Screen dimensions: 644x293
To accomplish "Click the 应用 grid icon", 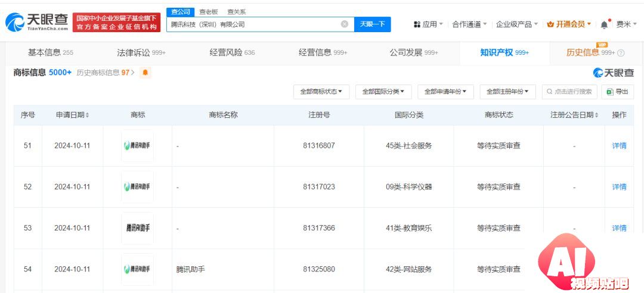I will [417, 24].
